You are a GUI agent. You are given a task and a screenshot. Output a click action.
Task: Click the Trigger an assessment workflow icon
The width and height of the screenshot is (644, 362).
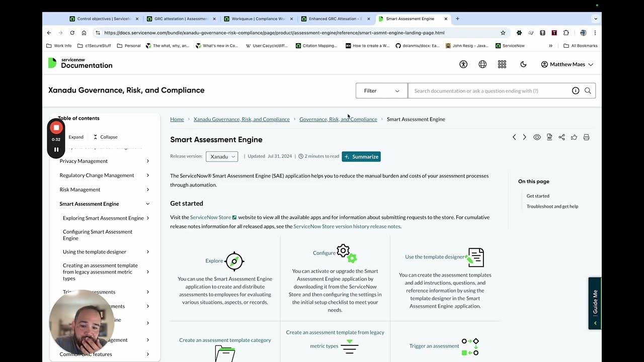tap(470, 346)
